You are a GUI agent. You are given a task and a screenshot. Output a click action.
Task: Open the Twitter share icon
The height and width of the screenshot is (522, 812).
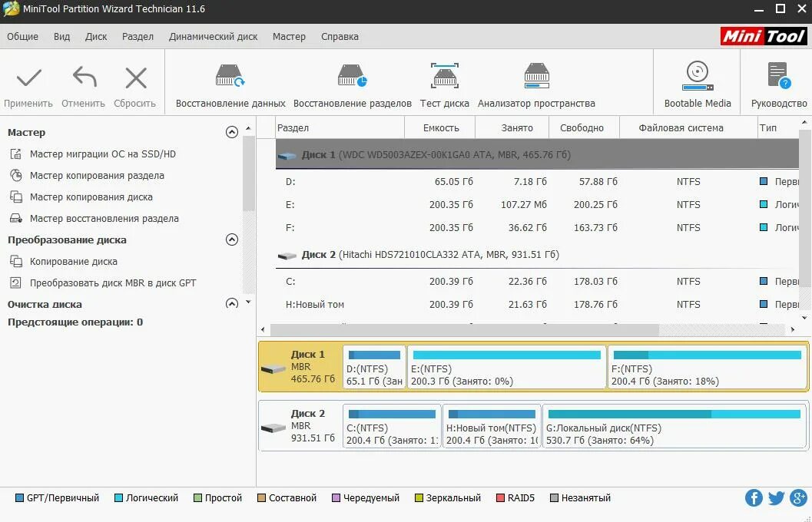click(776, 498)
